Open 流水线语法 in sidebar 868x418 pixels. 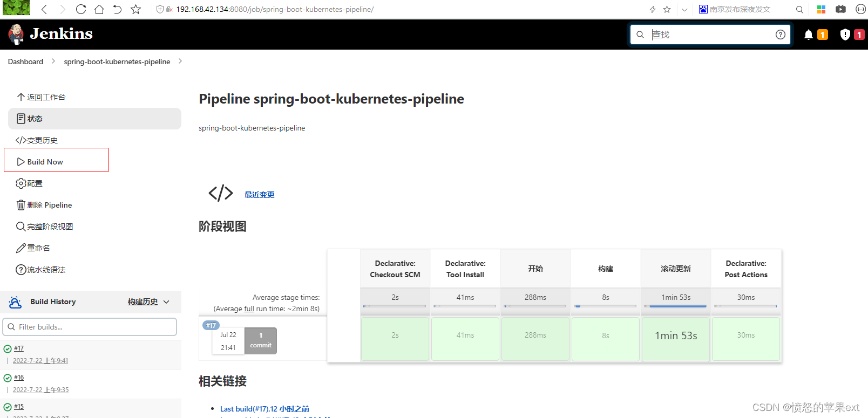pyautogui.click(x=94, y=270)
